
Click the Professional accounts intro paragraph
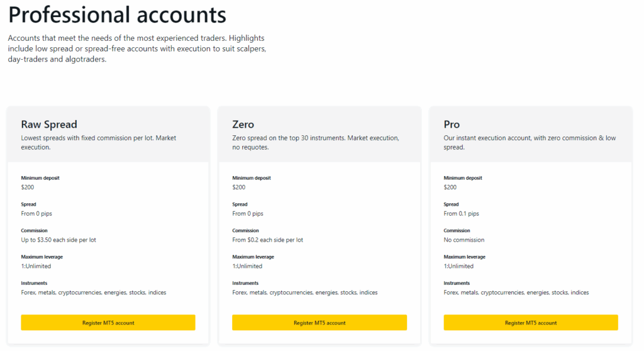pos(137,48)
